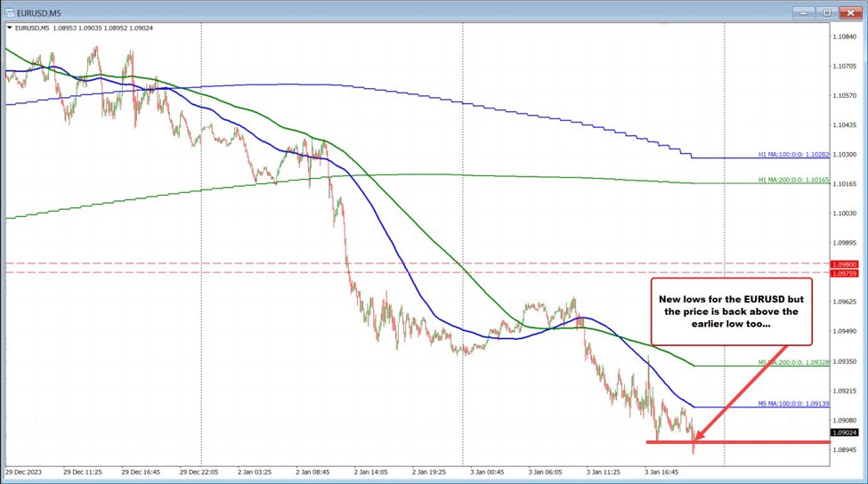Click the 2 Jan 08:45 time label
This screenshot has height=484, width=868.
point(312,472)
